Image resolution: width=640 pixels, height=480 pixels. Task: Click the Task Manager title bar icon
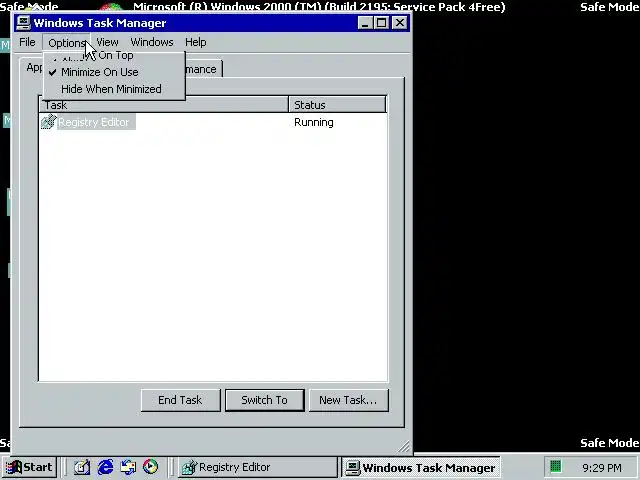pyautogui.click(x=23, y=23)
